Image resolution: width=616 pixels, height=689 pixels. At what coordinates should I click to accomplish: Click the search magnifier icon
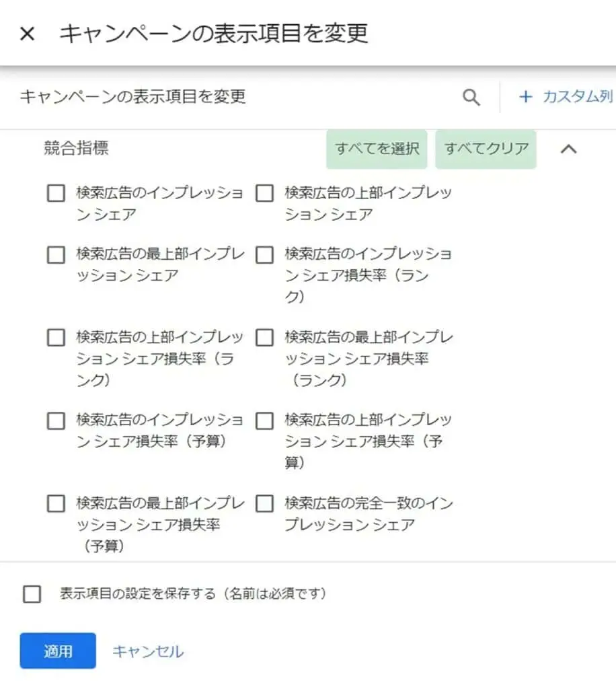[x=471, y=97]
